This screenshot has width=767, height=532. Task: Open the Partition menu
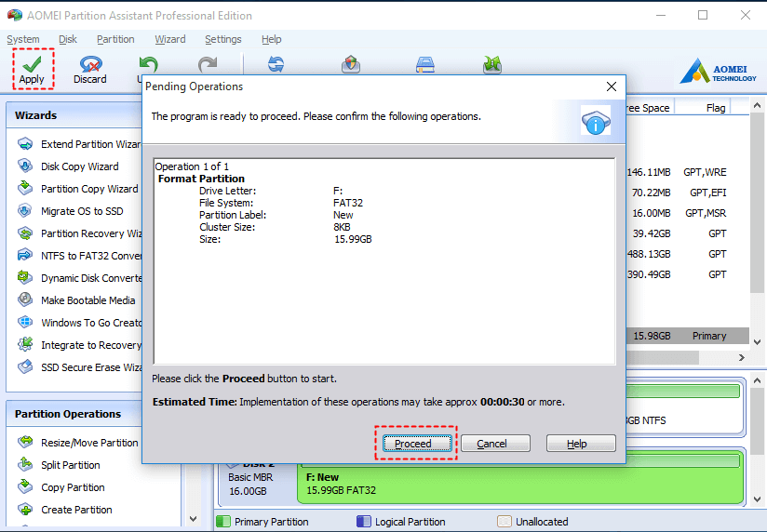(x=115, y=39)
